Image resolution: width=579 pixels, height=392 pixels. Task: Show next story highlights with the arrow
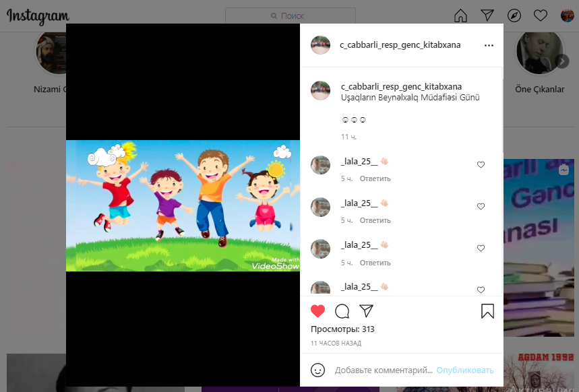click(562, 61)
